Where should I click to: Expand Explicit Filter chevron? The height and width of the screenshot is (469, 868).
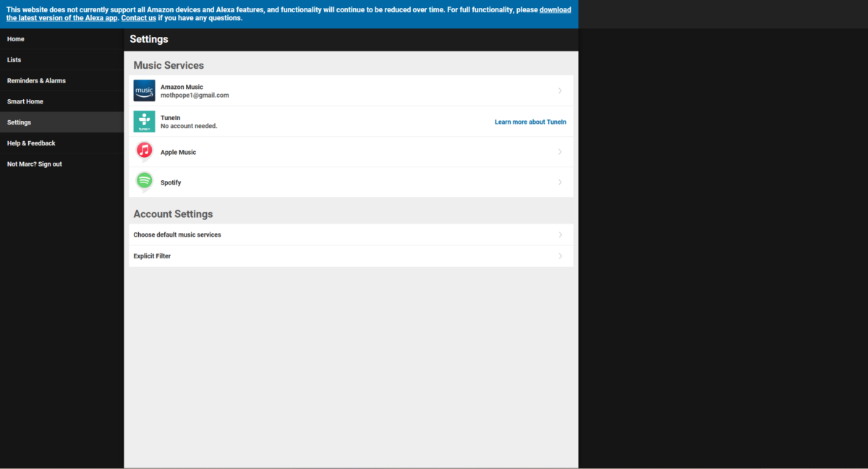560,256
